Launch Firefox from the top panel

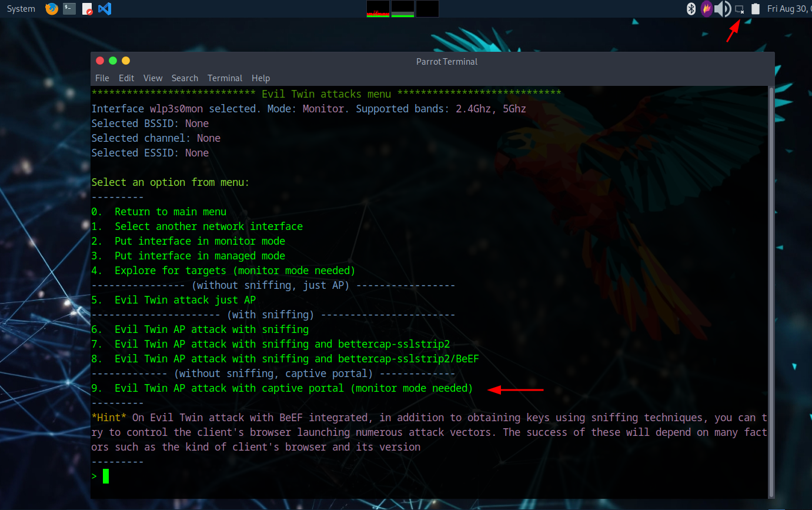point(52,9)
